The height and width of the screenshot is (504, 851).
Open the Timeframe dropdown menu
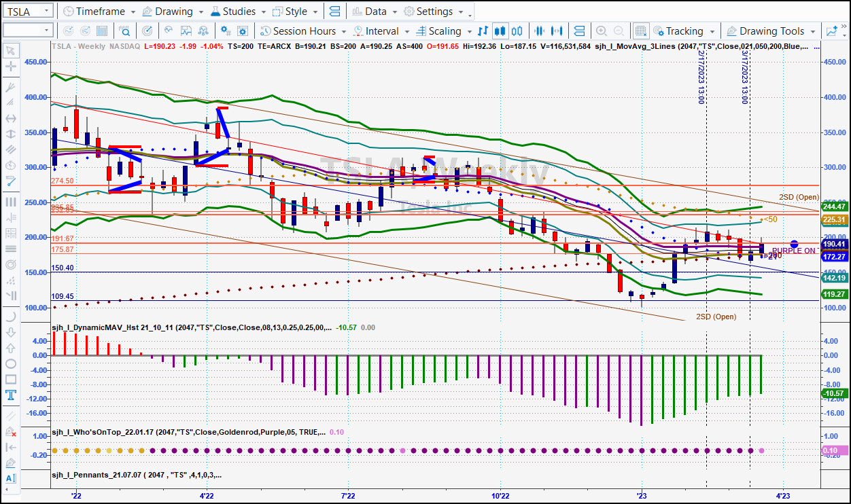click(x=99, y=12)
